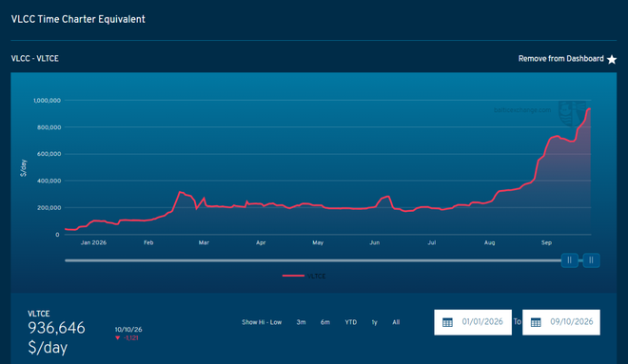Click the start date field 01/01/2026

coord(473,322)
